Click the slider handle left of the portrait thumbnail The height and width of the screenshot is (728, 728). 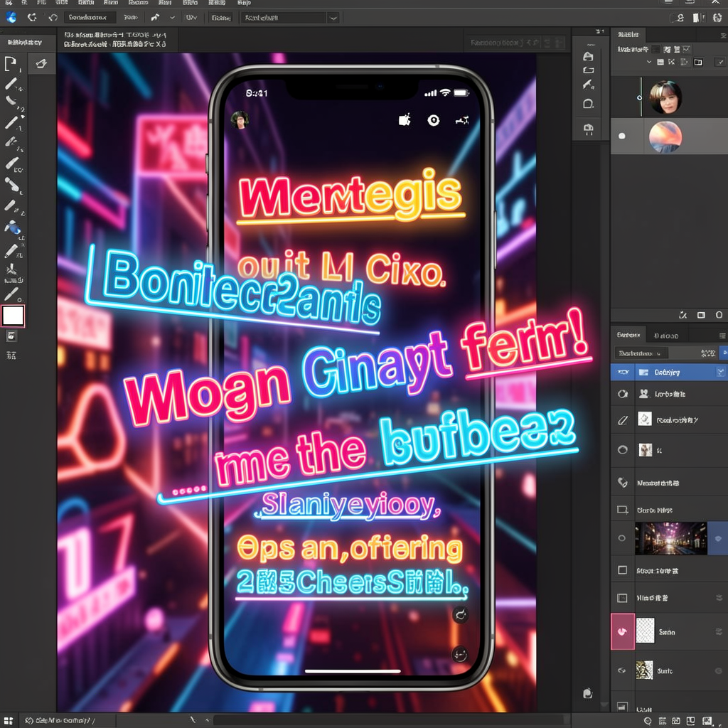point(639,97)
